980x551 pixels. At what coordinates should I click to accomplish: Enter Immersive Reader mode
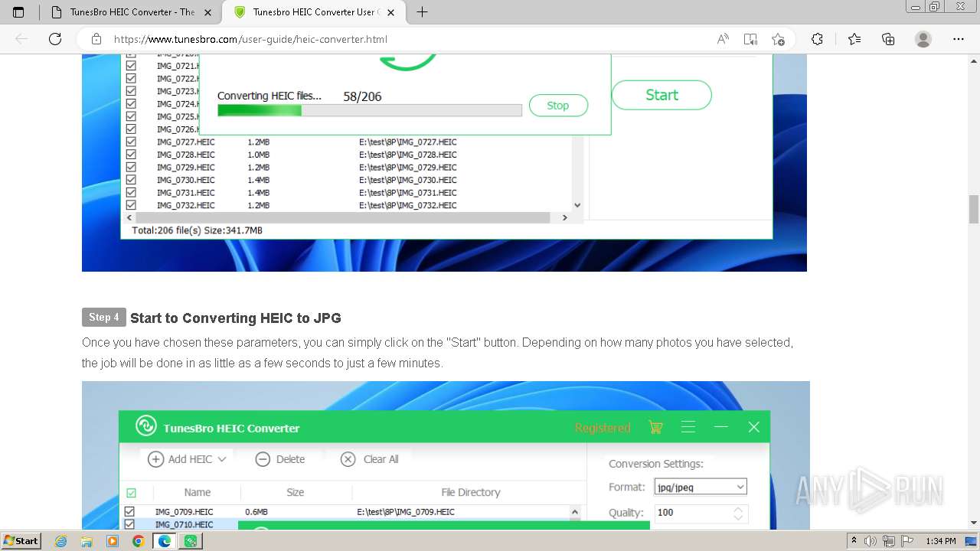pyautogui.click(x=750, y=39)
